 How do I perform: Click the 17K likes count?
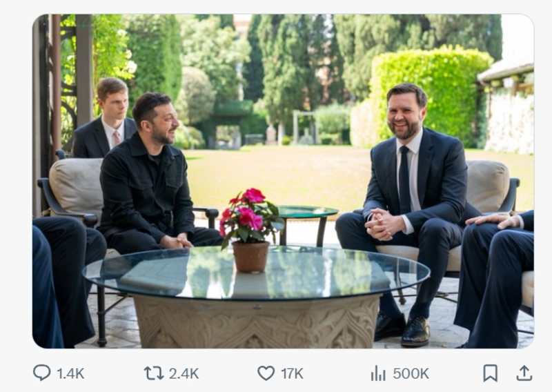292,373
